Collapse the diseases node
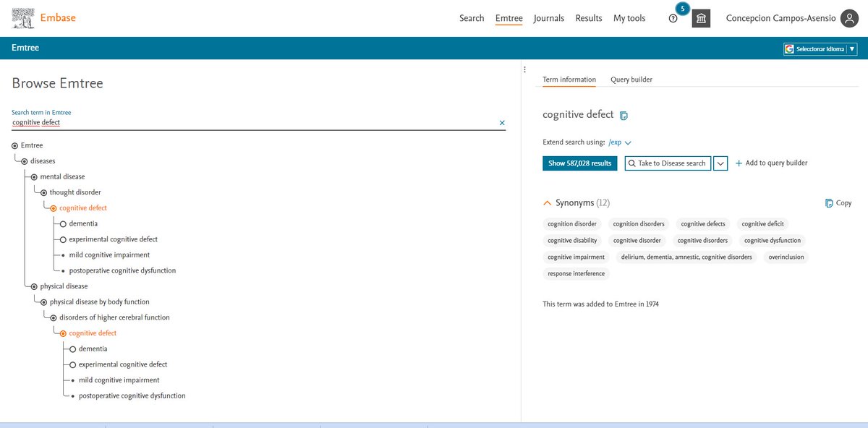Image resolution: width=868 pixels, height=428 pixels. click(x=25, y=161)
